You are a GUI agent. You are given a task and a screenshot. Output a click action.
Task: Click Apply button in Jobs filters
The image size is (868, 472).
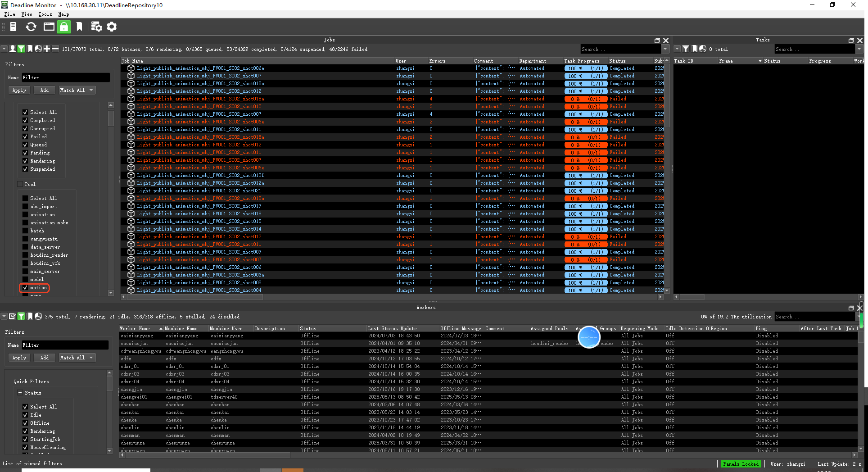click(19, 90)
